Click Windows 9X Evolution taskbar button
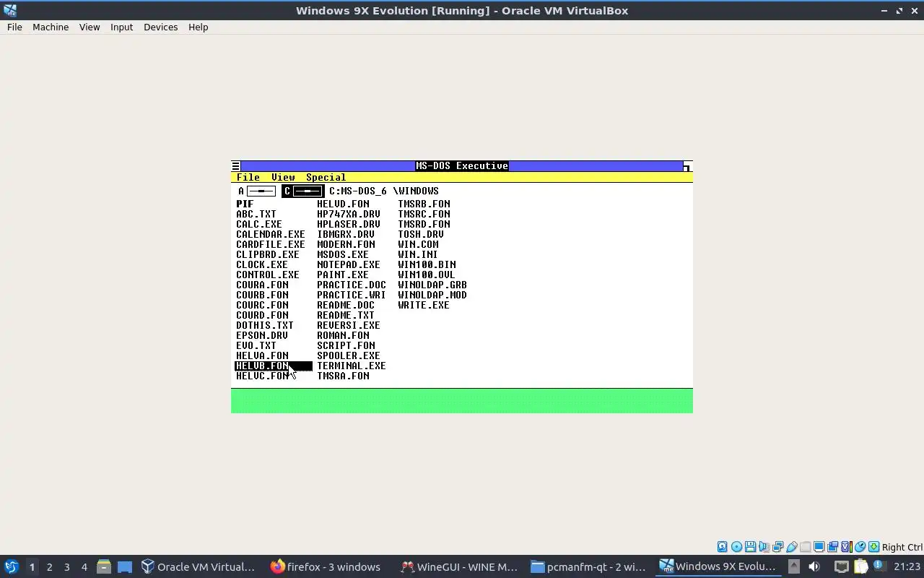Image resolution: width=924 pixels, height=578 pixels. pos(718,566)
